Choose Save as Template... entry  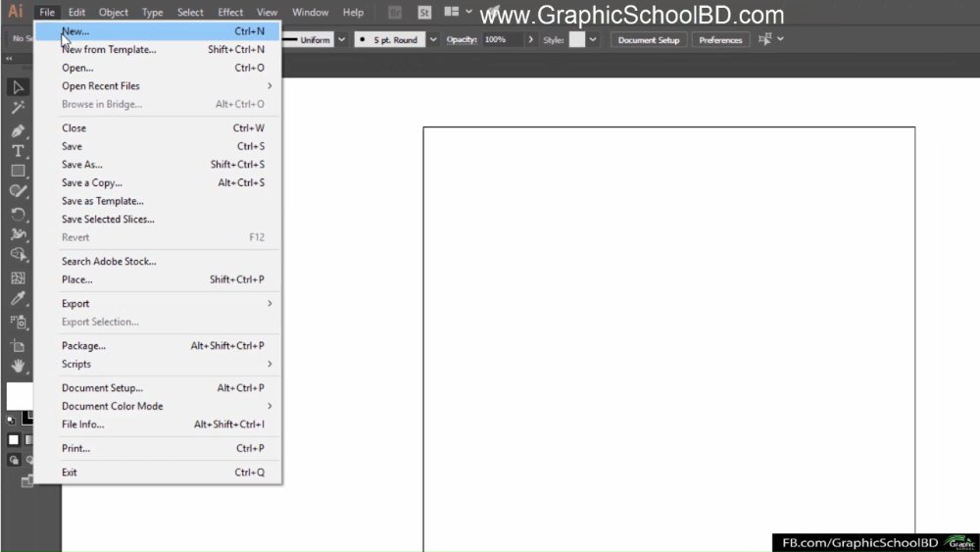[x=157, y=201]
